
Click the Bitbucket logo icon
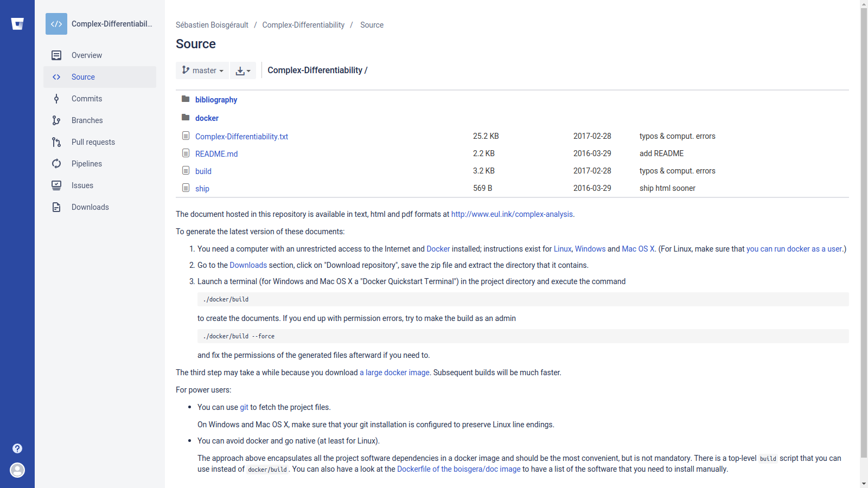17,24
